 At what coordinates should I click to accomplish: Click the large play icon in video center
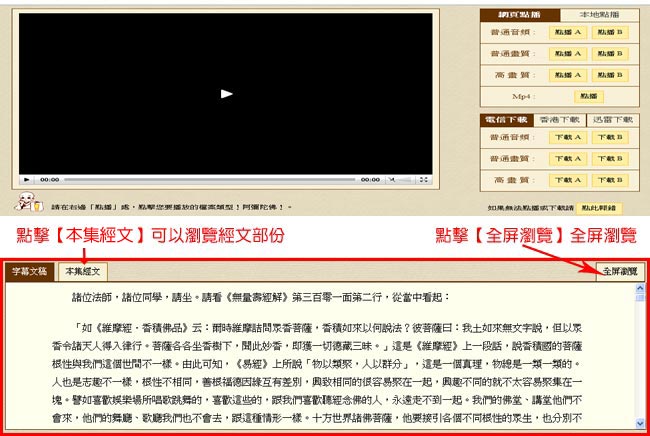click(226, 93)
